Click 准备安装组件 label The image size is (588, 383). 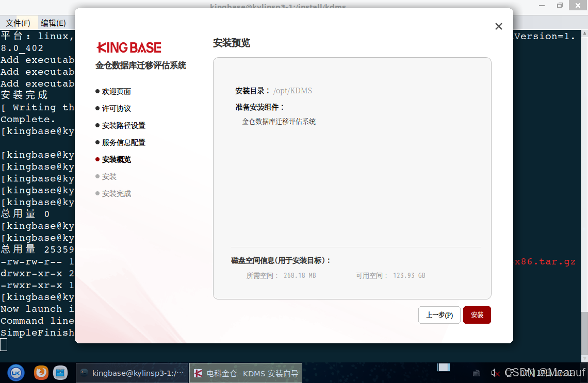coord(260,107)
